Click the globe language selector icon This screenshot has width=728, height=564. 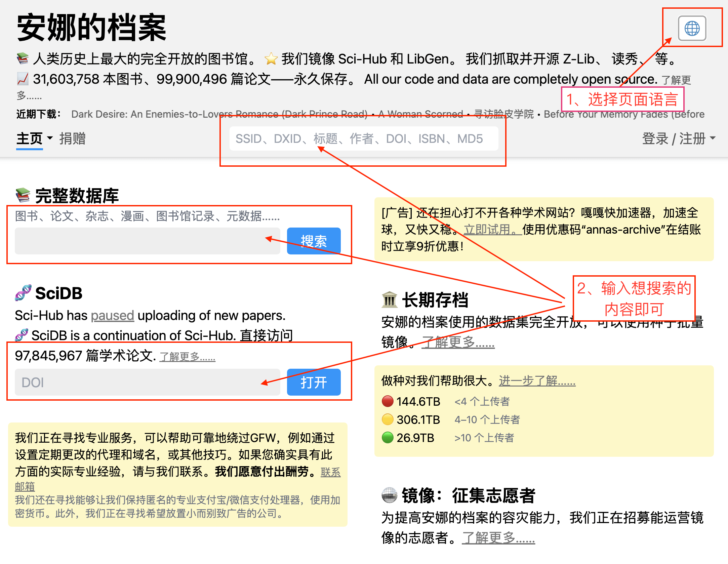point(692,28)
